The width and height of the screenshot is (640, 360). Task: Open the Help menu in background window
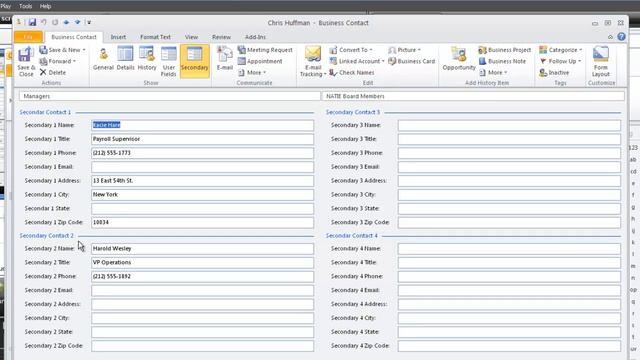tap(45, 6)
